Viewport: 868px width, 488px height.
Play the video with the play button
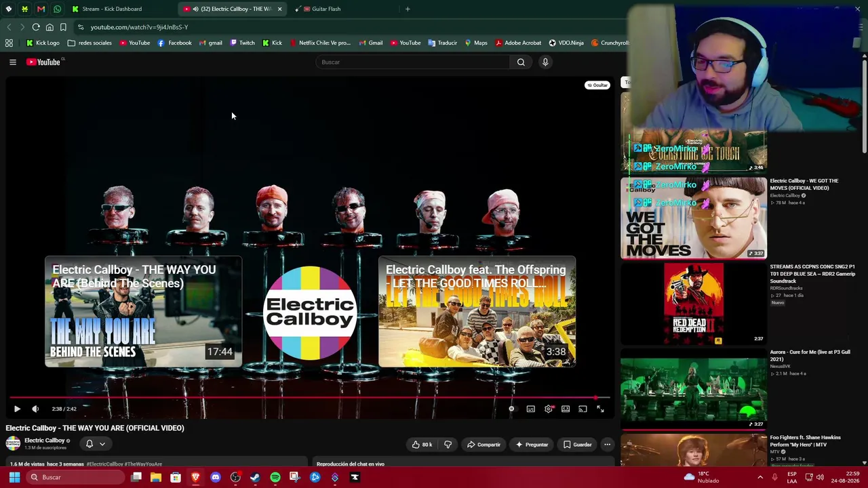[x=17, y=409]
